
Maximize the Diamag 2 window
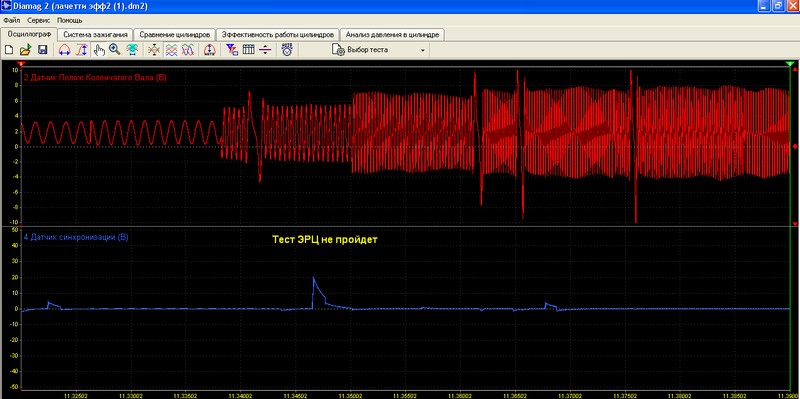778,6
